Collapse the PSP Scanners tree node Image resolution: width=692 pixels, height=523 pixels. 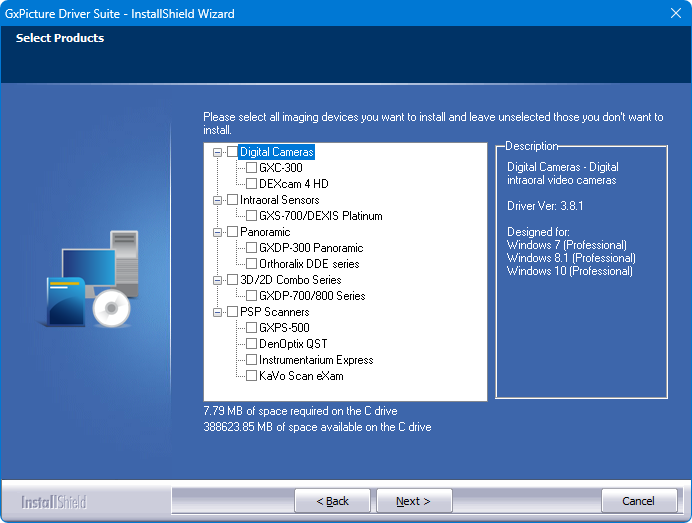pos(217,312)
